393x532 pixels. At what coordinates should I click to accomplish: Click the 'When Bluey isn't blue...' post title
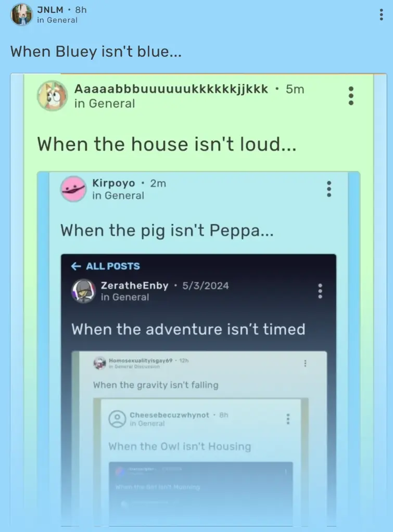point(96,51)
